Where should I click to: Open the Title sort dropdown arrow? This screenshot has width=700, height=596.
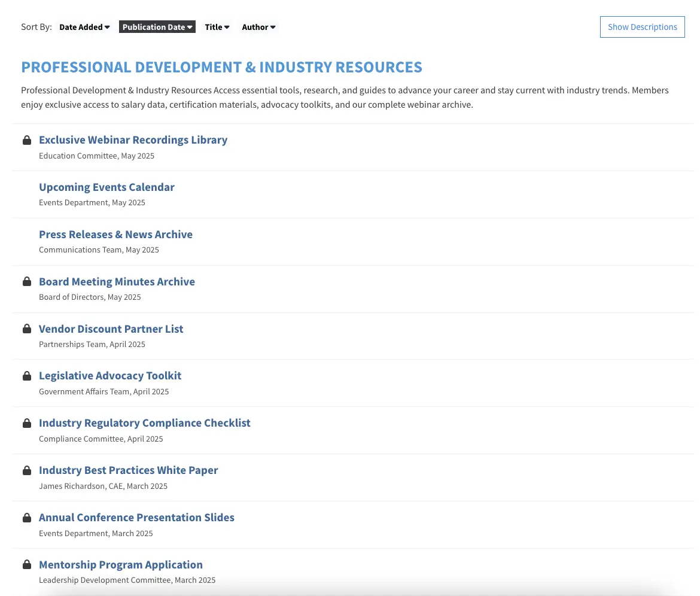(x=226, y=27)
